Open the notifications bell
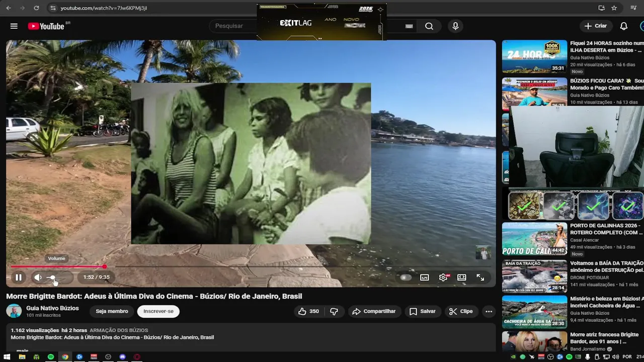The width and height of the screenshot is (644, 362). [x=624, y=26]
